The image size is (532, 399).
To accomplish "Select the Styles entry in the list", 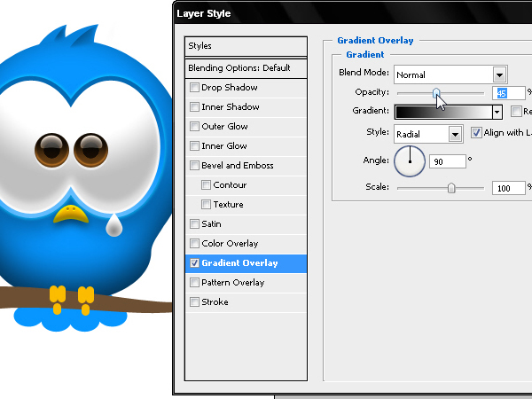I will 246,46.
